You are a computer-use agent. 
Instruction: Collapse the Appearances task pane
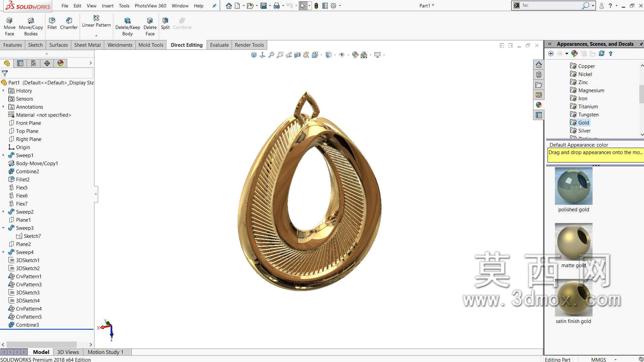[550, 44]
